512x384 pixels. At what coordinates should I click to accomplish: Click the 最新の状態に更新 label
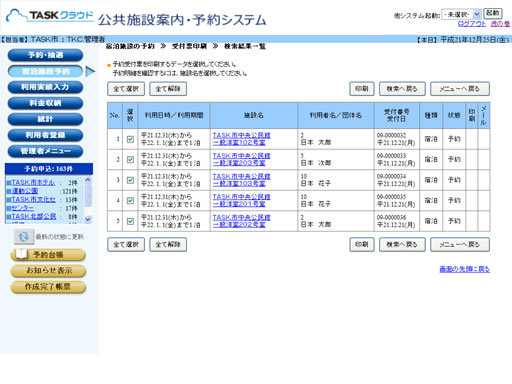[x=60, y=237]
